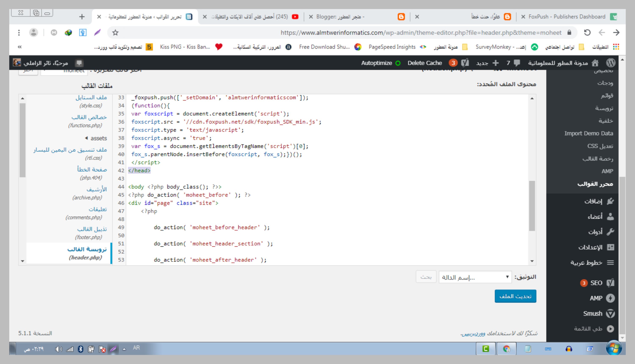Open SEO sidebar menu with Yoast icon
This screenshot has width=635, height=364.
point(597,283)
